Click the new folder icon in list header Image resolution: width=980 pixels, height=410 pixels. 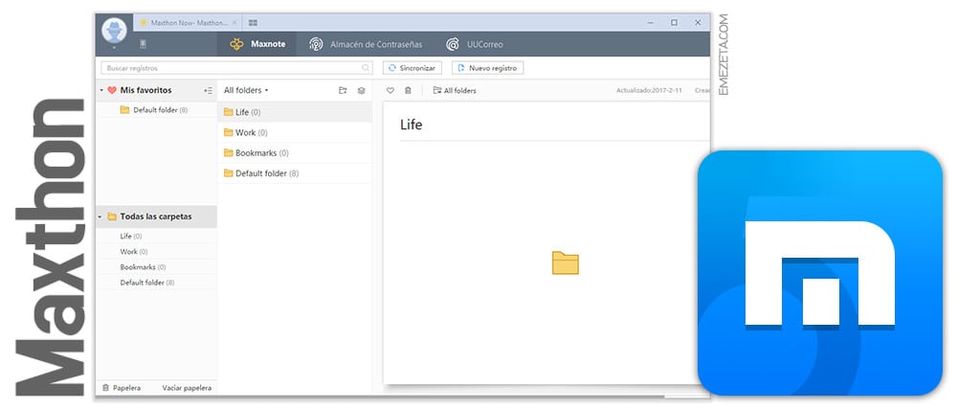343,91
